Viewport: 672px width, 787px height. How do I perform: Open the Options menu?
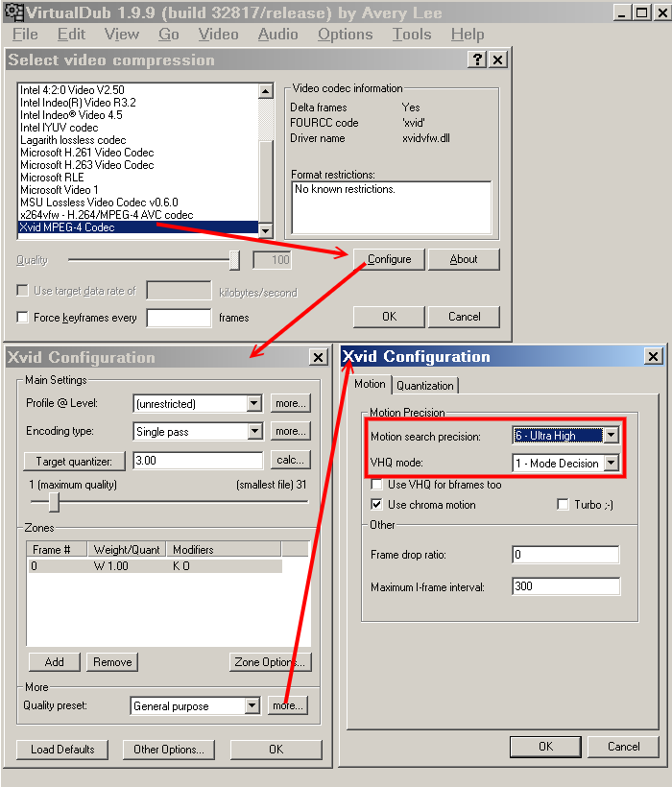(x=346, y=35)
